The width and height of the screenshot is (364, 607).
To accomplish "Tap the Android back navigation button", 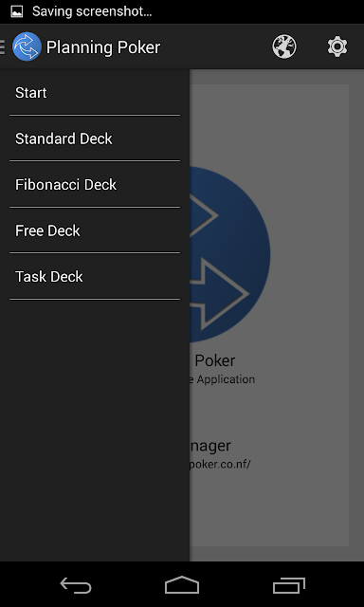I will tap(76, 585).
